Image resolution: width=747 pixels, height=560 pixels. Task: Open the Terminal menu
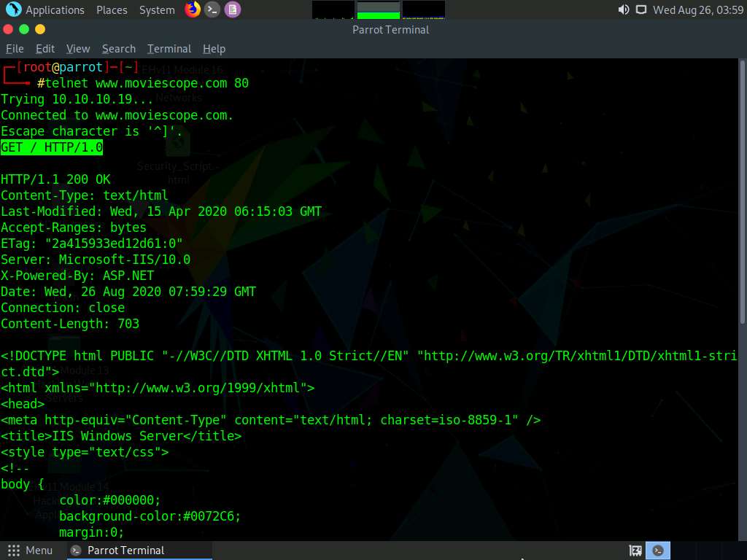click(x=169, y=49)
